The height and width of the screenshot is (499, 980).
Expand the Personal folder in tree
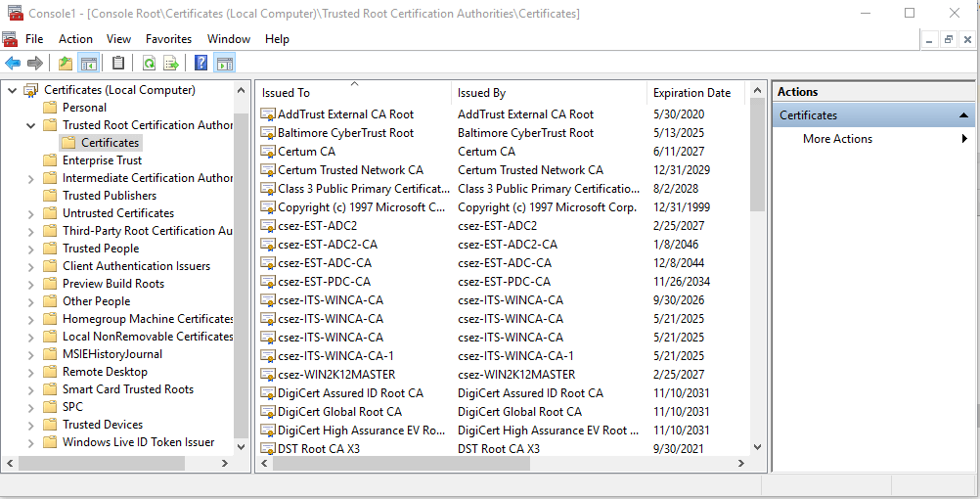coord(30,108)
